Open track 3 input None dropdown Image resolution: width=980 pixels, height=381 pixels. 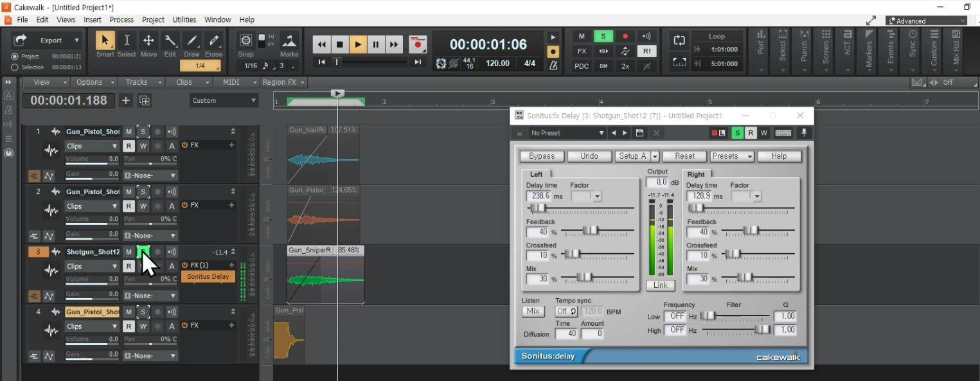point(150,296)
